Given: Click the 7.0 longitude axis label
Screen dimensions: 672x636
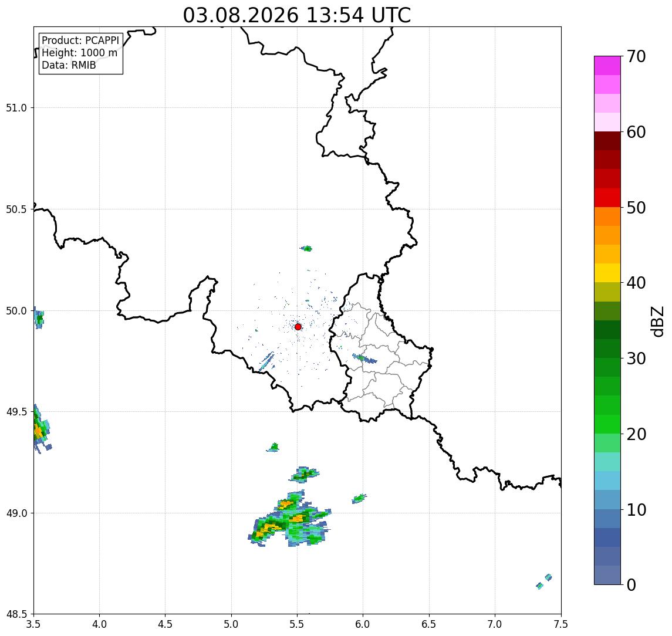Looking at the screenshot, I should [x=495, y=624].
